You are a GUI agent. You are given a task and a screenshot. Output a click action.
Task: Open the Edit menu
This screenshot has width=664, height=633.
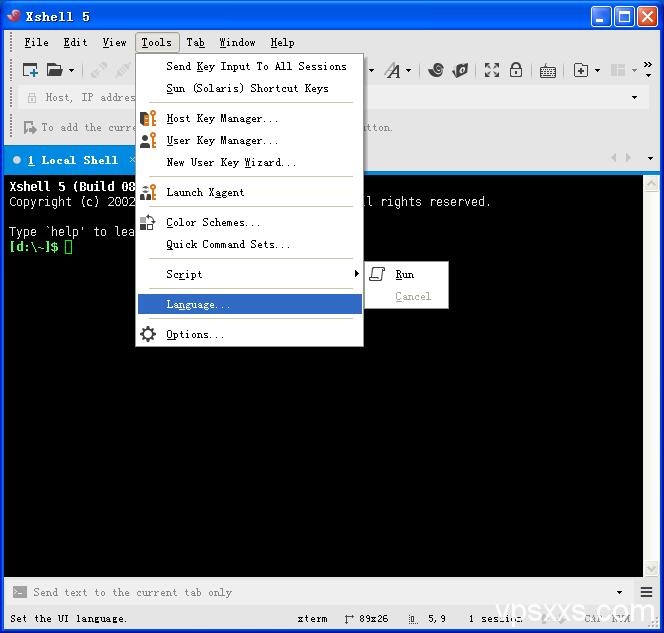coord(75,42)
